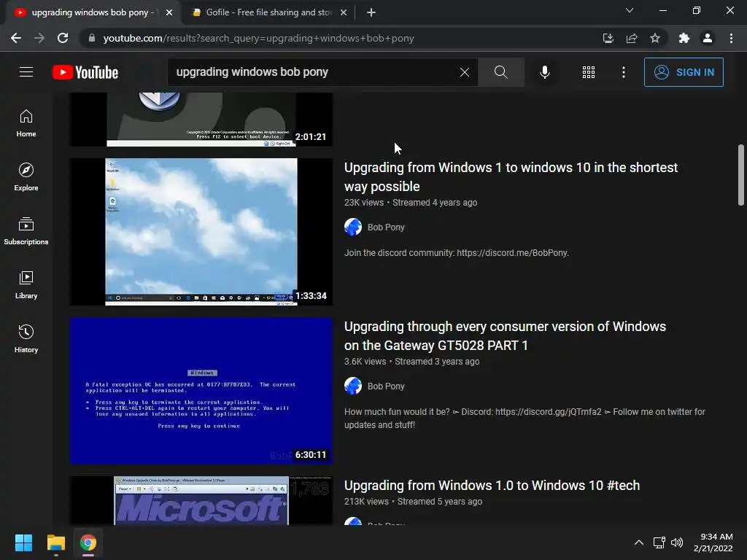This screenshot has height=560, width=747.
Task: Click Bob Pony channel name under 23K views video
Action: [x=386, y=227]
